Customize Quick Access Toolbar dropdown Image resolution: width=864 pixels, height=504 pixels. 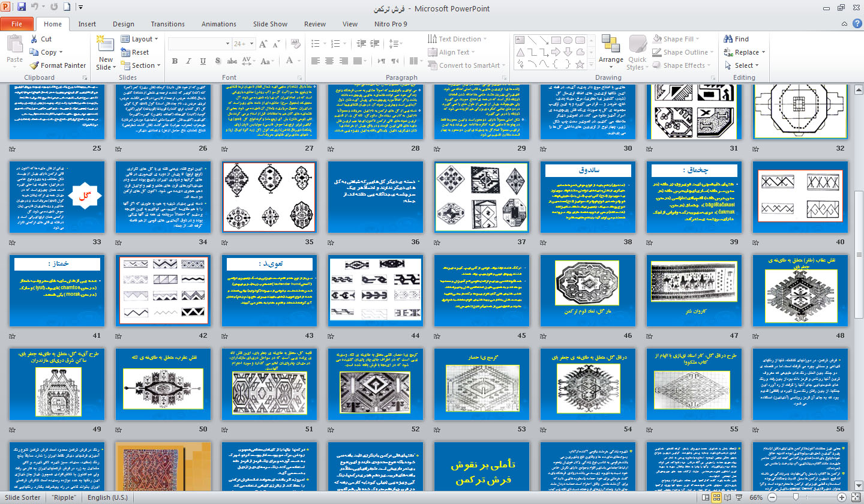point(81,8)
